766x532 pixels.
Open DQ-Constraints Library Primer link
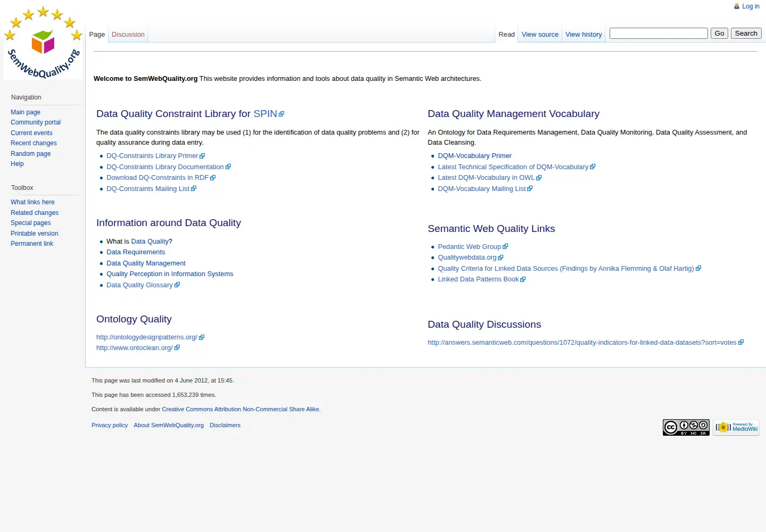point(155,156)
